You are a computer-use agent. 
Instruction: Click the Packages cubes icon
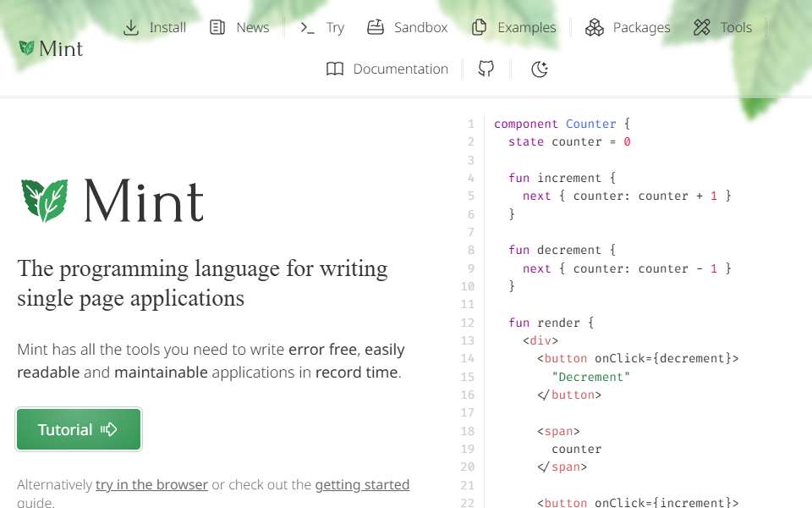595,27
